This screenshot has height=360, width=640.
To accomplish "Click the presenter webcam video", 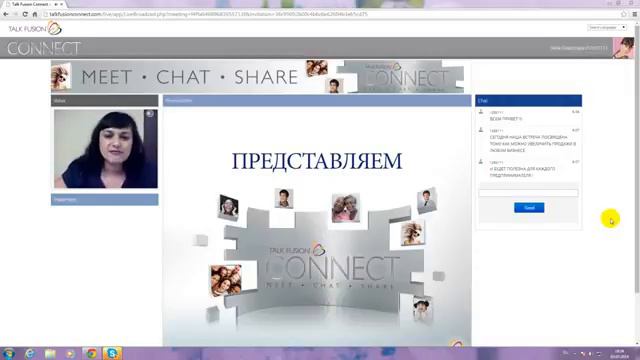I will pos(106,149).
